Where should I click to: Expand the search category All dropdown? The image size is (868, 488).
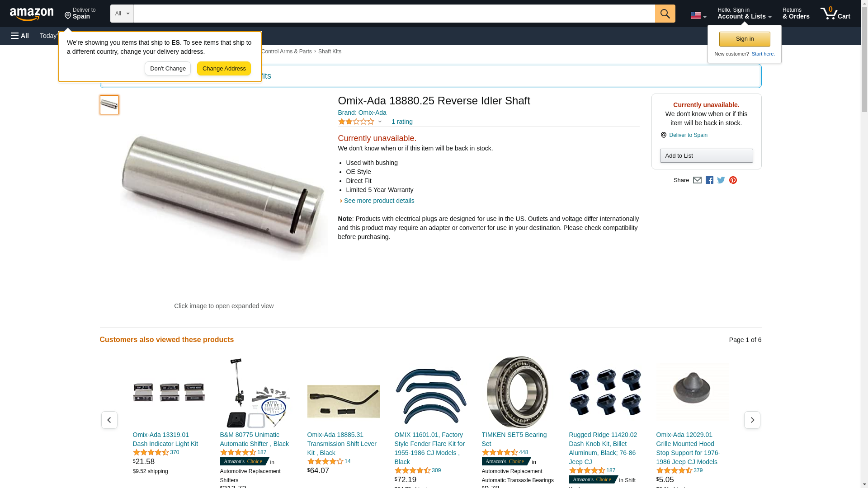click(x=122, y=14)
